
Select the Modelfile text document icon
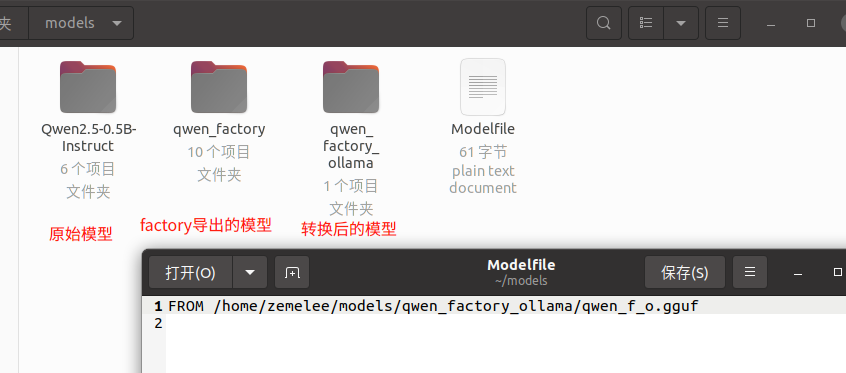483,86
